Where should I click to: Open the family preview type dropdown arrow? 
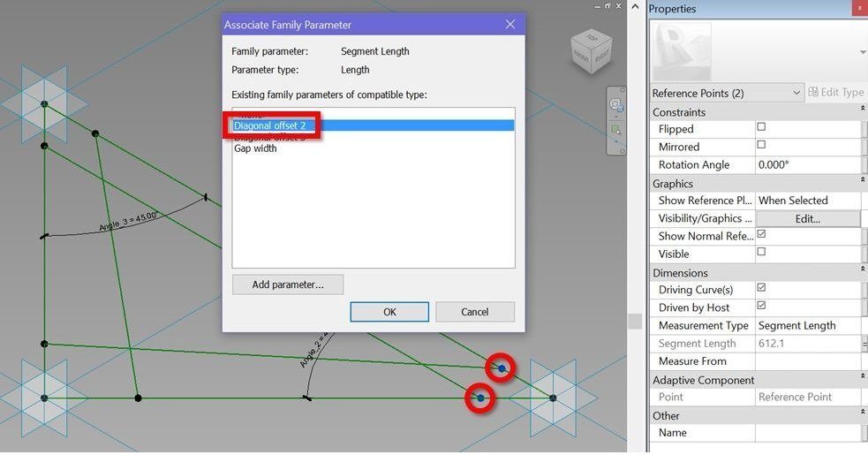(863, 52)
